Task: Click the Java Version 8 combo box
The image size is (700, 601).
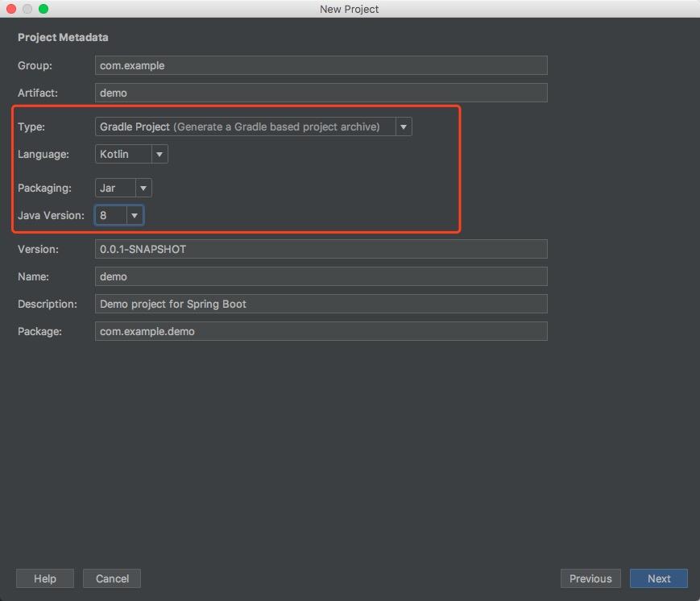Action: tap(110, 215)
